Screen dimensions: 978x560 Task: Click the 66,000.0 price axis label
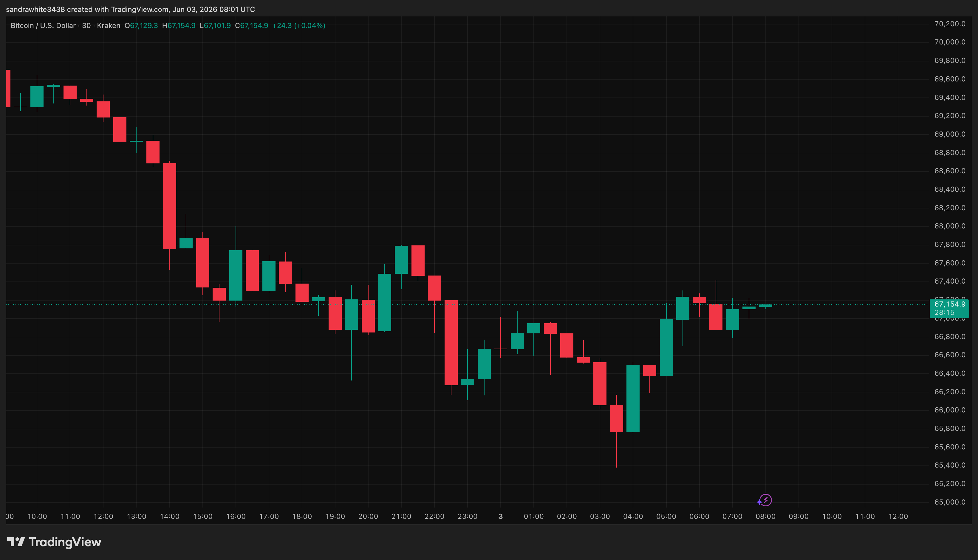point(950,410)
